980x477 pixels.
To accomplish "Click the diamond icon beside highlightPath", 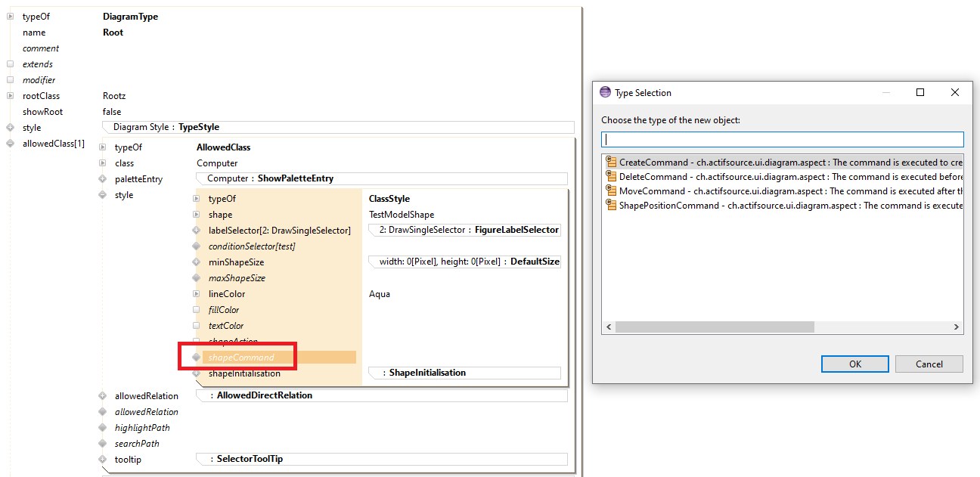I will [102, 428].
